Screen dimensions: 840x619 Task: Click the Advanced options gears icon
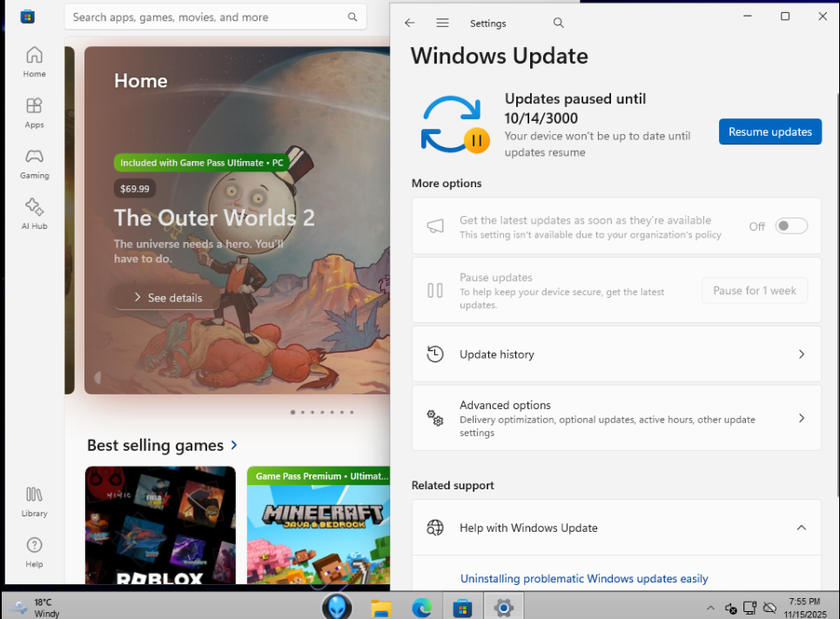[x=435, y=418]
